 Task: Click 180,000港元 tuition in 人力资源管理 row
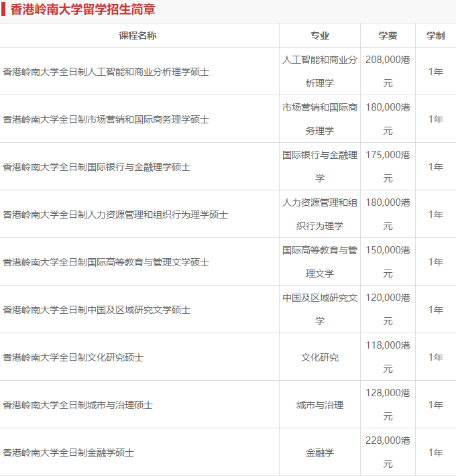click(388, 215)
